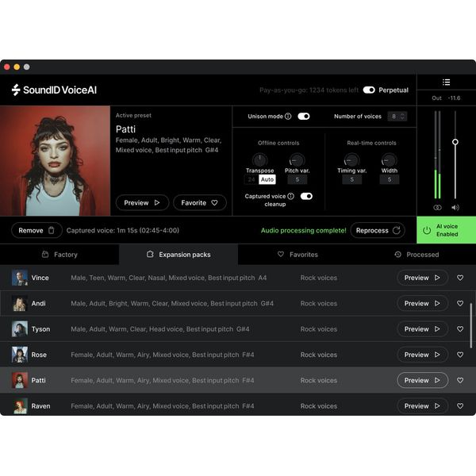Select the Patti thumbnail in list
Screen dimensions: 476x476
pos(20,380)
